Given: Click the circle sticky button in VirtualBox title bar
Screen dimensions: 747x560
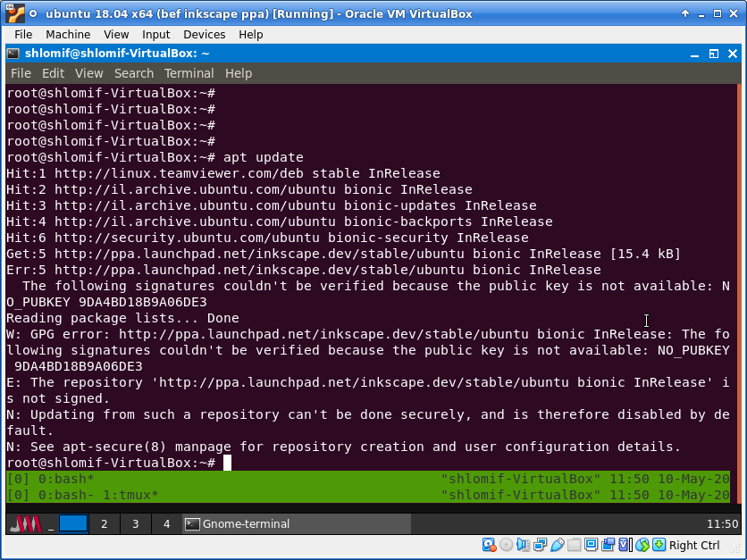Looking at the screenshot, I should tap(33, 13).
